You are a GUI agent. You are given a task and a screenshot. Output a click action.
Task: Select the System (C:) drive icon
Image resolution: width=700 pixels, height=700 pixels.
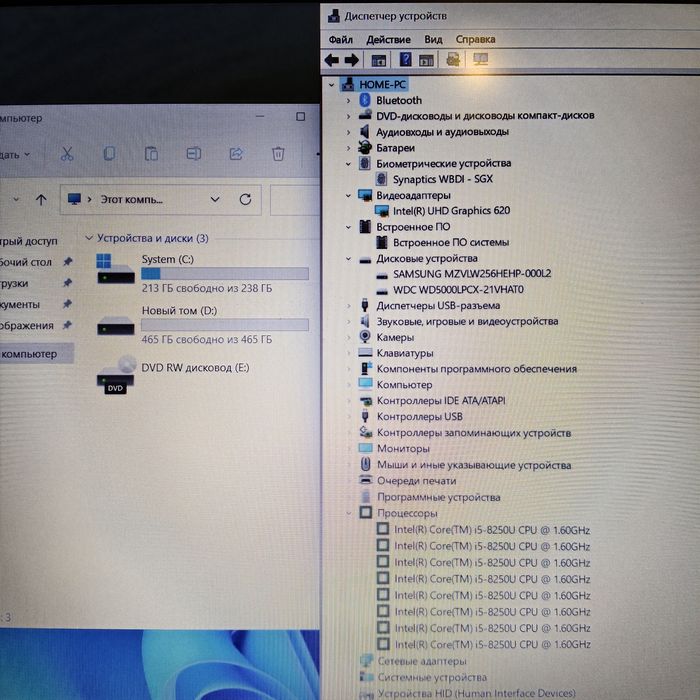coord(115,269)
